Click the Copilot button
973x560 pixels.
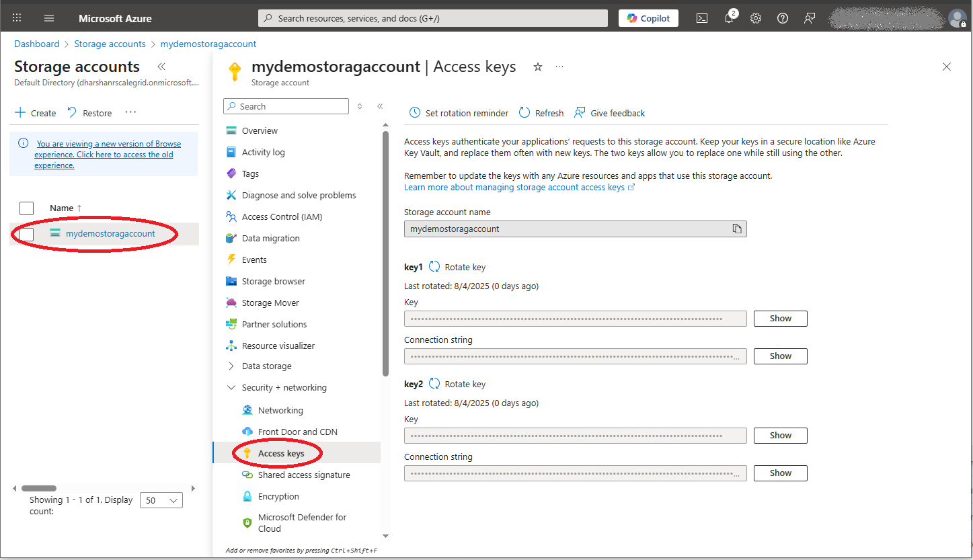[x=648, y=18]
